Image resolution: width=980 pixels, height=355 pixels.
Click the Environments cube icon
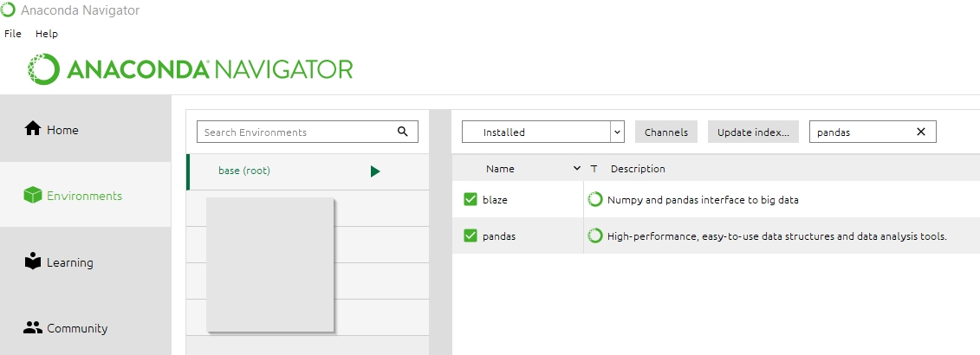(33, 196)
